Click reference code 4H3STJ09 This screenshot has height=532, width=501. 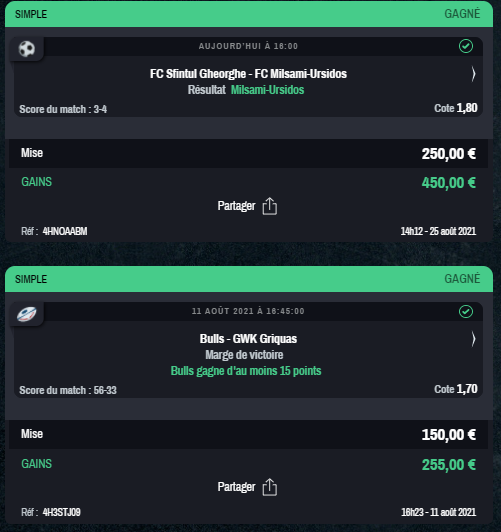(61, 512)
